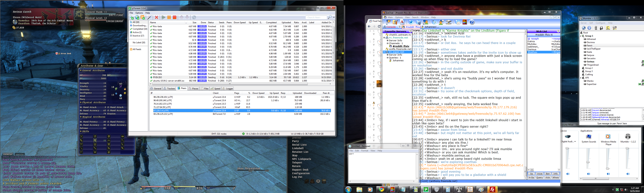The height and width of the screenshot is (193, 644).
Task: Click the Whois button
Action: point(555,177)
